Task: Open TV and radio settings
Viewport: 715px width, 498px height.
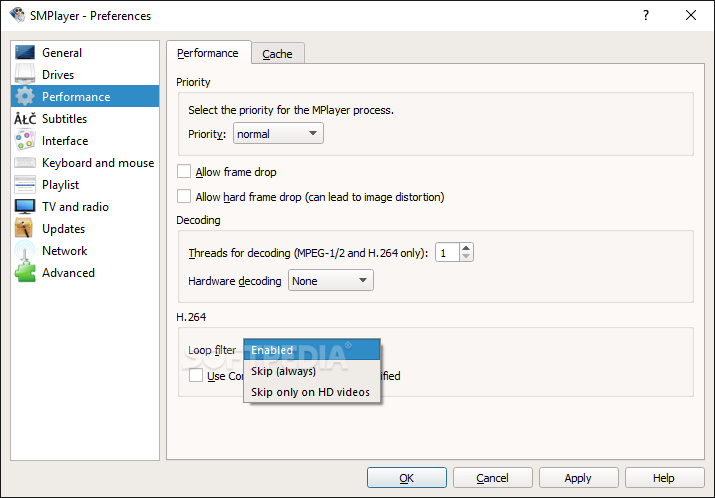Action: tap(85, 207)
